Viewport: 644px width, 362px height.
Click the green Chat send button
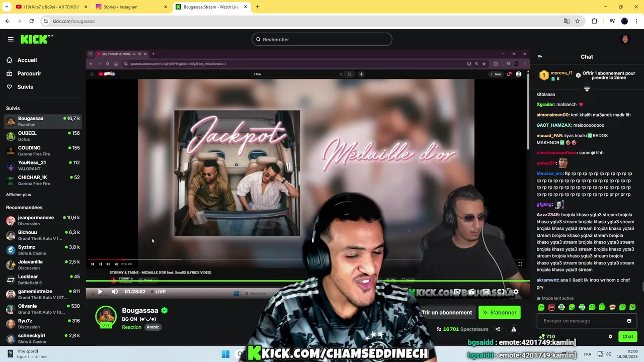(628, 336)
